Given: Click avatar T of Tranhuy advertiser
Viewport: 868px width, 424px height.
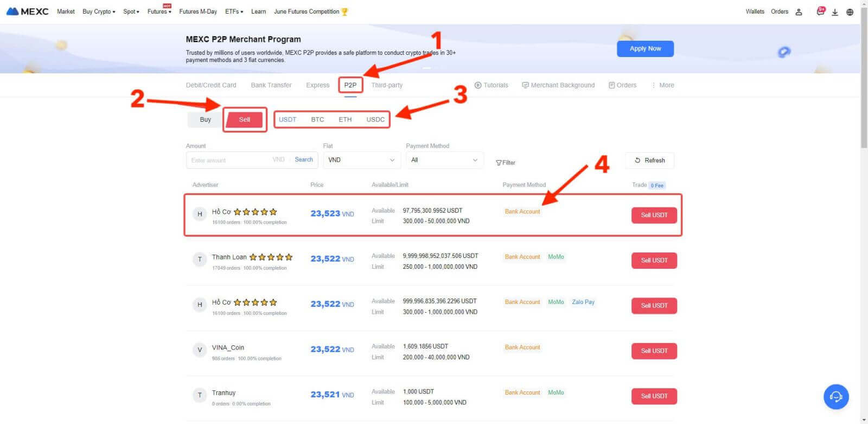Looking at the screenshot, I should pos(200,395).
